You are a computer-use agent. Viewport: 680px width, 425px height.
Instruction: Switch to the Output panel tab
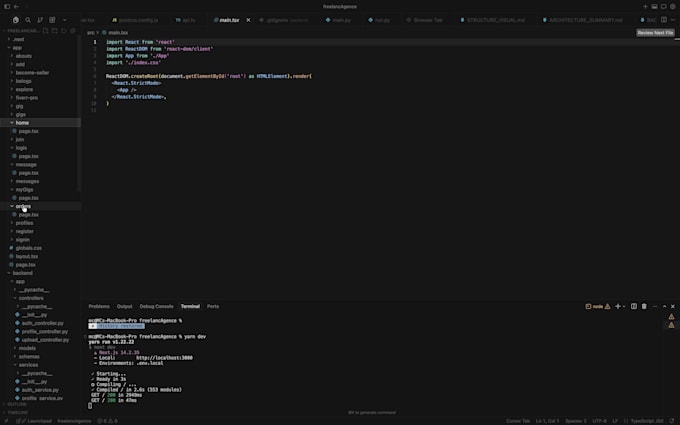click(x=124, y=306)
